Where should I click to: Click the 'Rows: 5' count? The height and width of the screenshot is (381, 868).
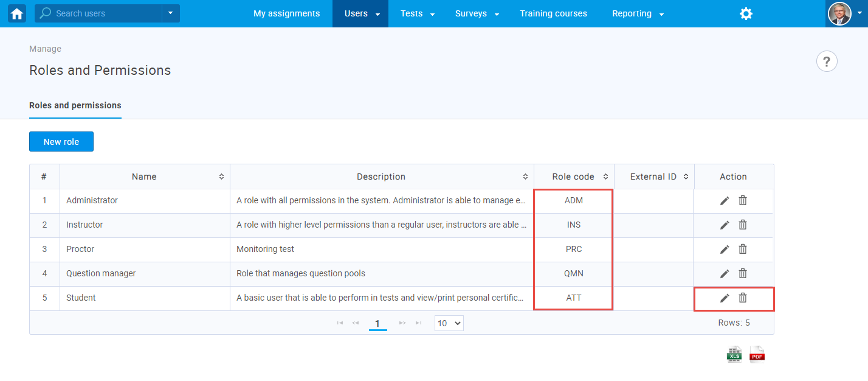pos(734,323)
